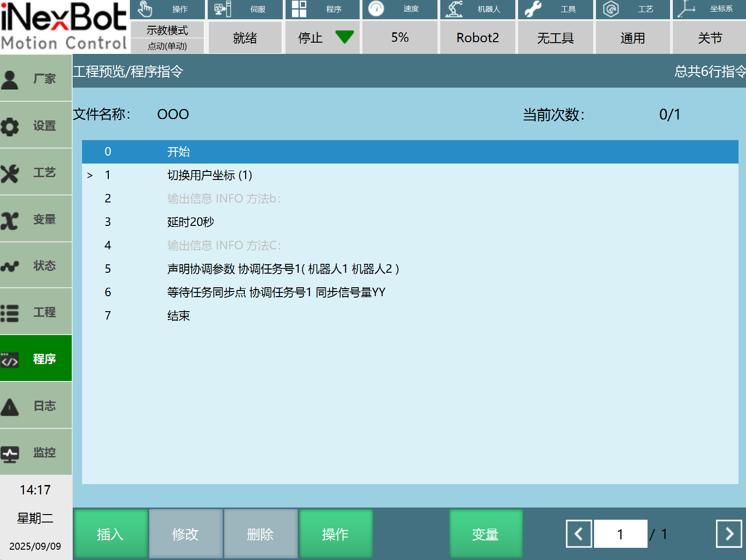746x560 pixels.
Task: Open the Settings gear sidebar item
Action: click(x=36, y=126)
